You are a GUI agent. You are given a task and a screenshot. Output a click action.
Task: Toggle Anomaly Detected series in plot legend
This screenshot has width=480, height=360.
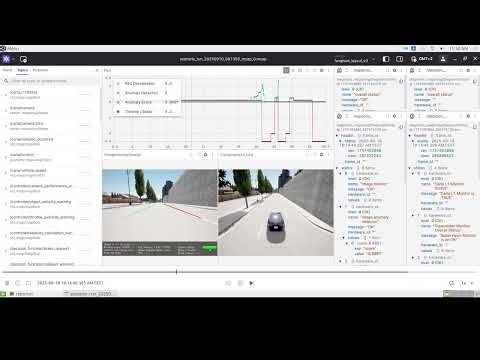141,93
